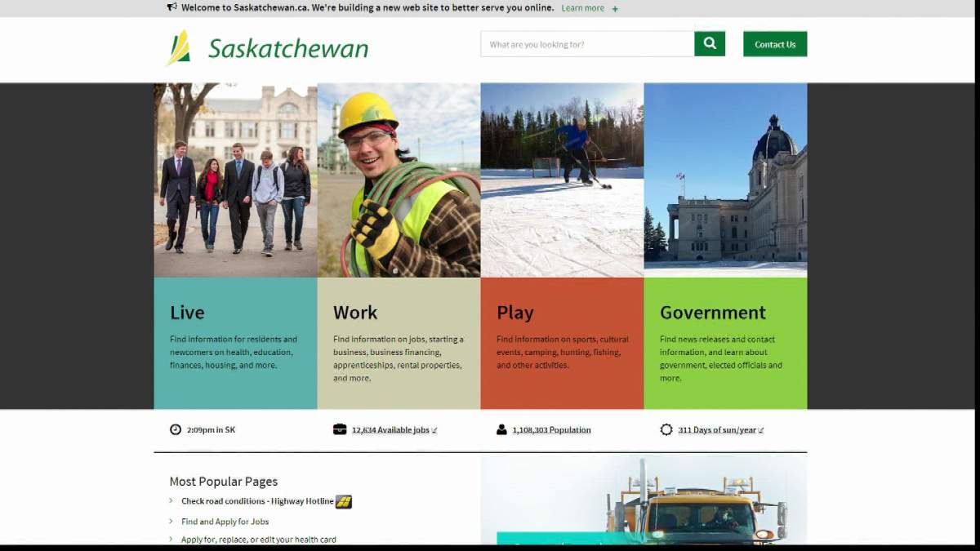Screen dimensions: 980x551
Task: Expand the Find and Apply for Jobs chevron
Action: [x=171, y=521]
